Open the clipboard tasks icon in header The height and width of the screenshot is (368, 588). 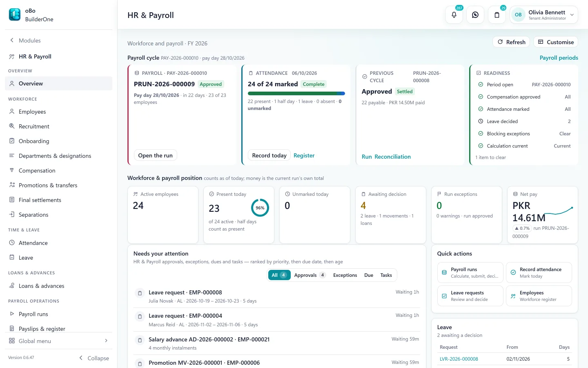497,15
